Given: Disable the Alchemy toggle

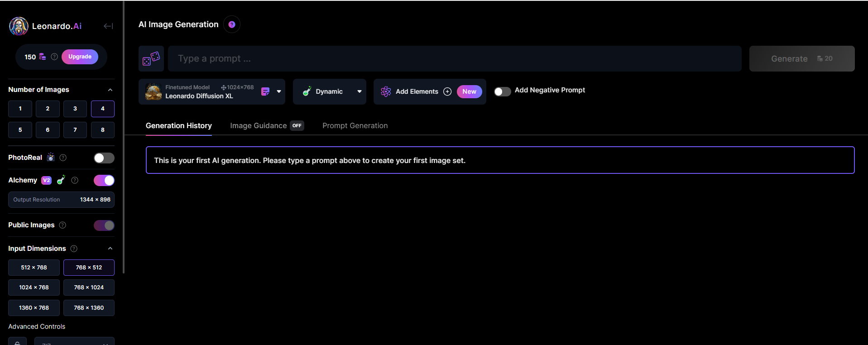Looking at the screenshot, I should point(104,181).
